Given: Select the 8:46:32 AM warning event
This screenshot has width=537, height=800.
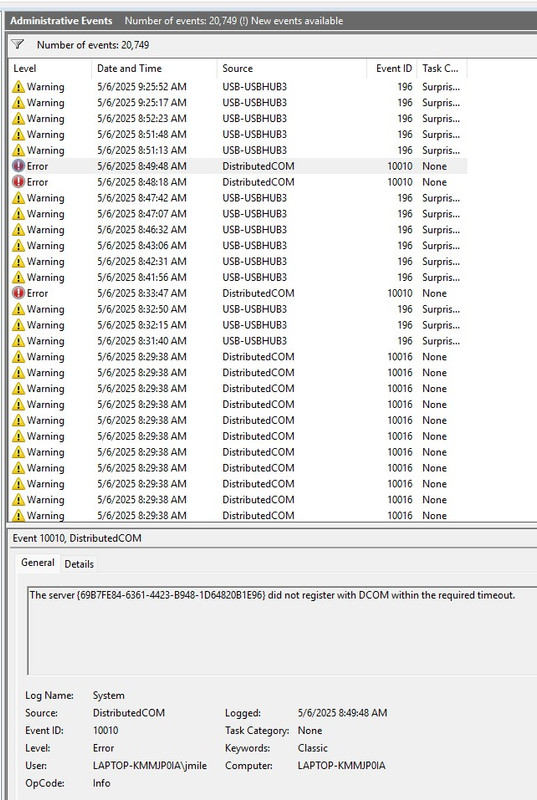Looking at the screenshot, I should 238,230.
